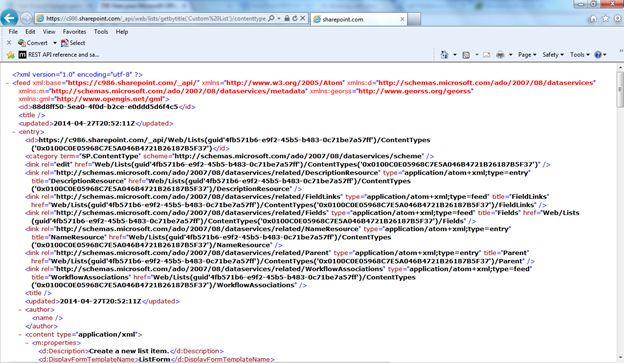Click the Read mail icon

point(487,55)
